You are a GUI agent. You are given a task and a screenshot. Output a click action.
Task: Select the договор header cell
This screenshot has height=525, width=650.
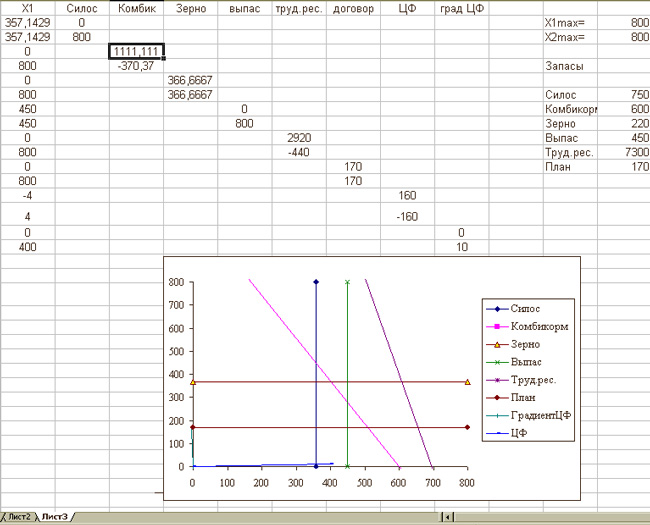click(x=353, y=8)
